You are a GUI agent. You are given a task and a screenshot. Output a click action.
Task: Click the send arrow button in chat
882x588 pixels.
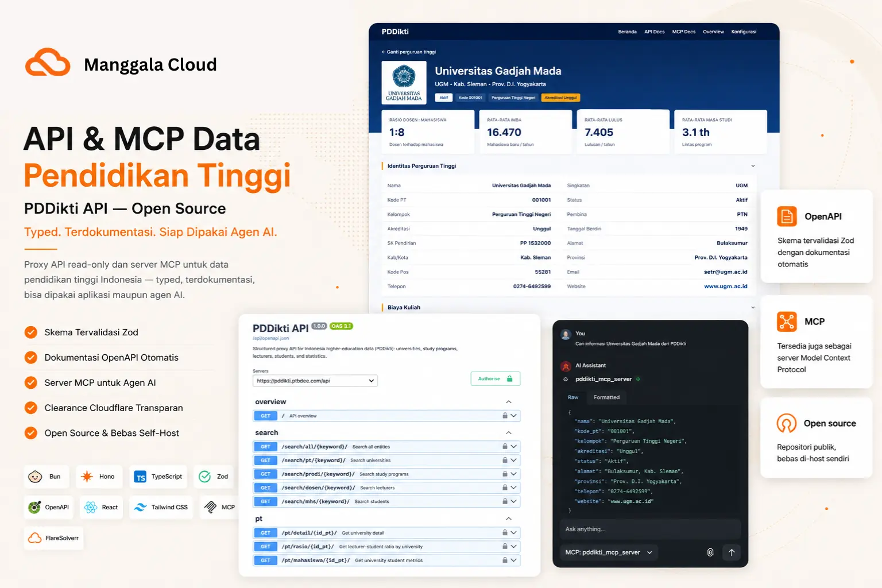(x=732, y=552)
